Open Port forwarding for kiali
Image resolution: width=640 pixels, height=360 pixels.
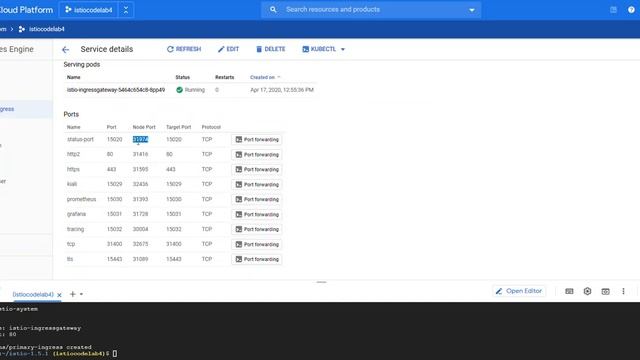point(257,184)
